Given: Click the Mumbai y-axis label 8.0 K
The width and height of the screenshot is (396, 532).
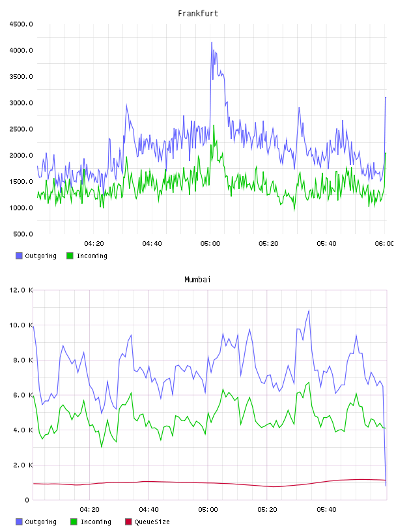Looking at the screenshot, I should (x=23, y=360).
